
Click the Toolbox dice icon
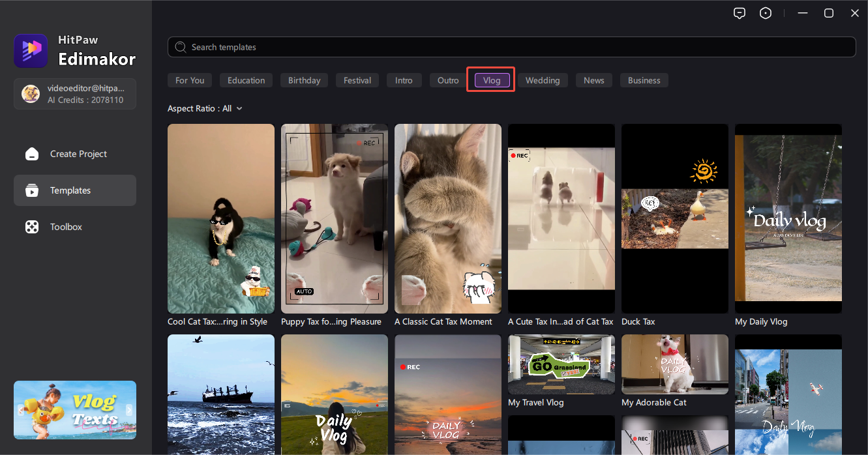(x=31, y=227)
